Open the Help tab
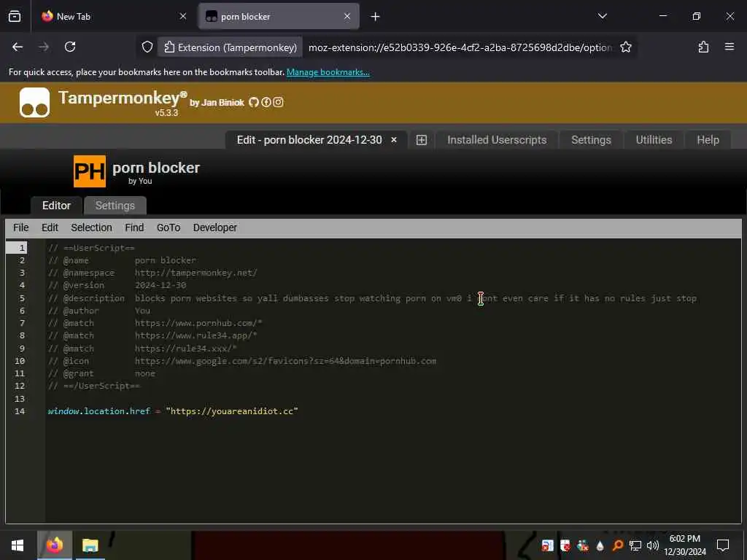The image size is (747, 560). pos(708,140)
